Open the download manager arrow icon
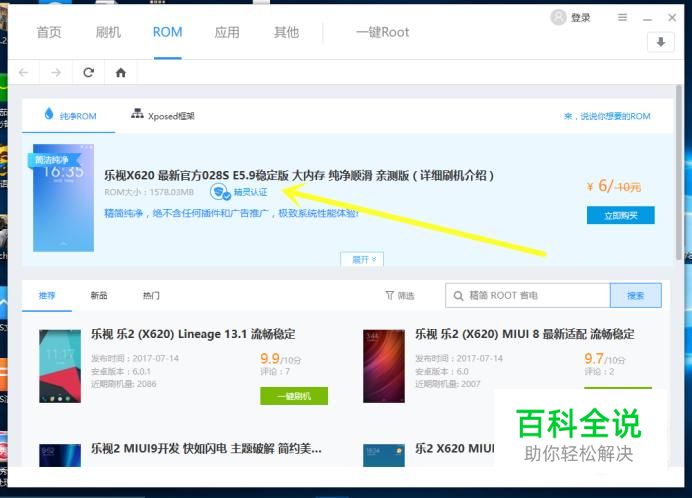Viewport: 692px width, 498px height. pyautogui.click(x=661, y=42)
